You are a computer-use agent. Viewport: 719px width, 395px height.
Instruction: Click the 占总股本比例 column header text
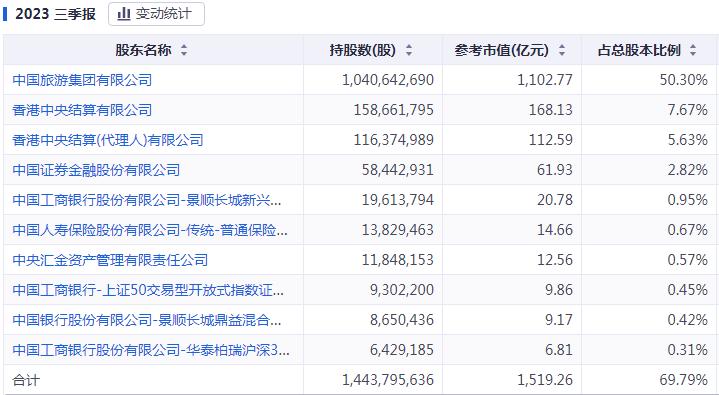pyautogui.click(x=639, y=50)
